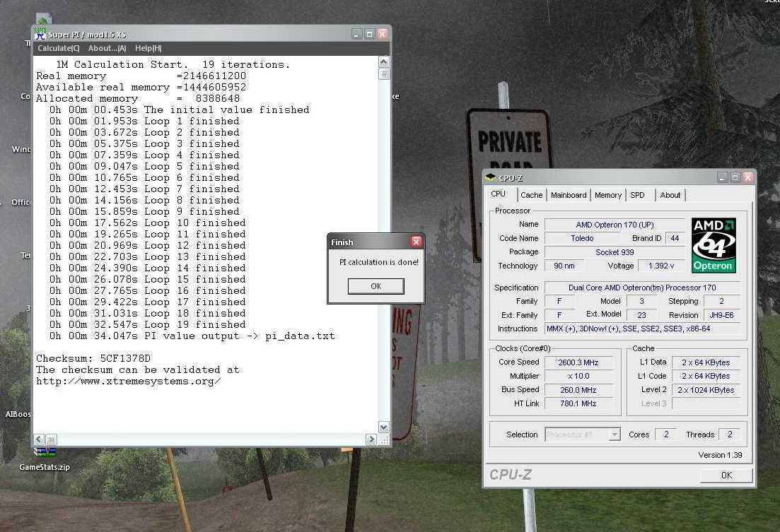Screen dimensions: 780x532
Task: Click the Revision value JH9-E6
Action: (721, 314)
